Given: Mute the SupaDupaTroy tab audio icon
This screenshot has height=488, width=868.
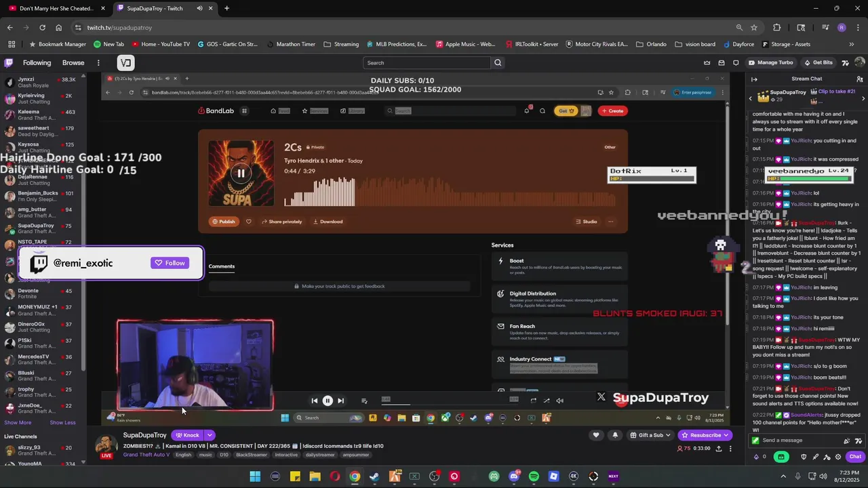Looking at the screenshot, I should pos(199,8).
